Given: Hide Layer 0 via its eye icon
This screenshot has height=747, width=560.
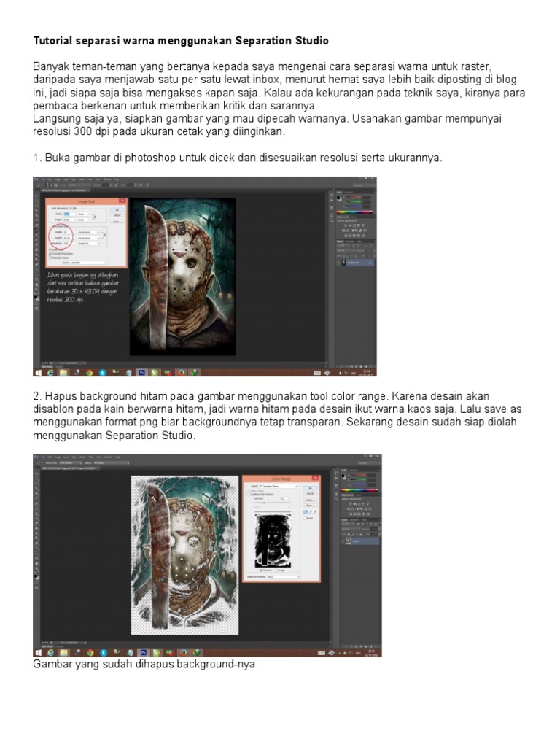Looking at the screenshot, I should click(x=343, y=541).
